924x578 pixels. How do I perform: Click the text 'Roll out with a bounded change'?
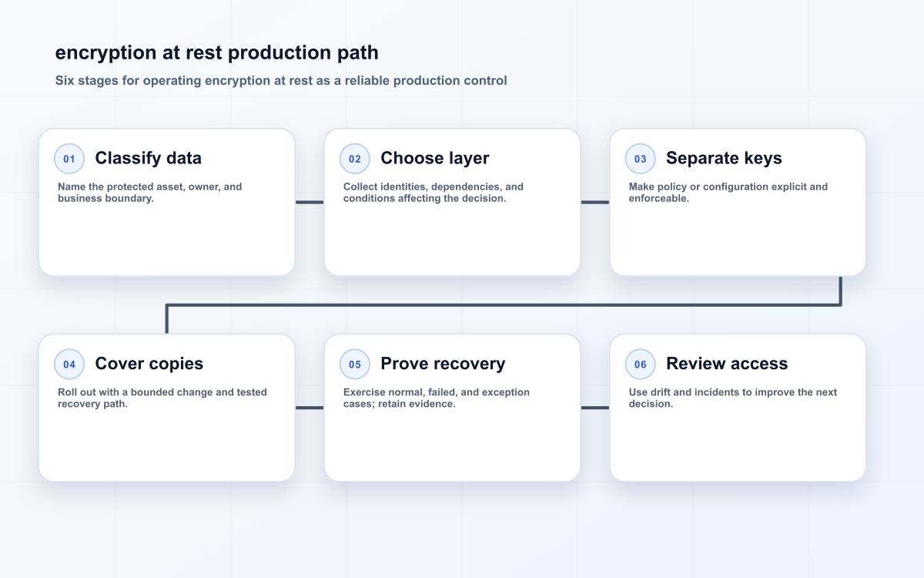point(162,398)
